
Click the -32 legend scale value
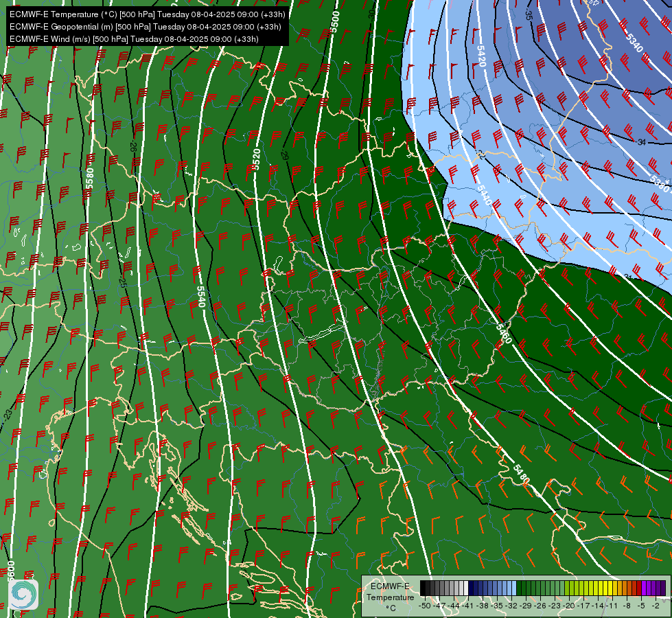[511, 606]
